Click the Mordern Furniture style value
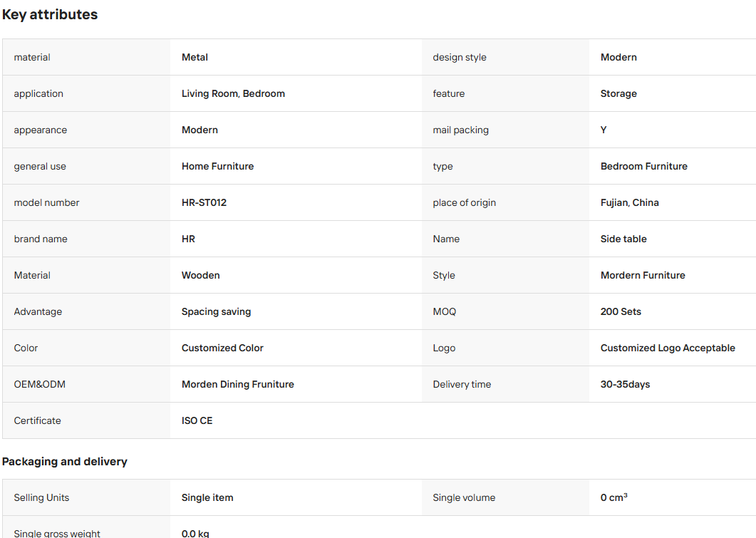The image size is (756, 538). 643,275
